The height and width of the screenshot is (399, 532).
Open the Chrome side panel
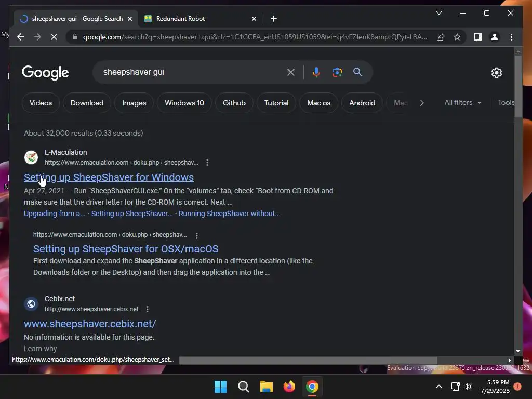tap(478, 37)
